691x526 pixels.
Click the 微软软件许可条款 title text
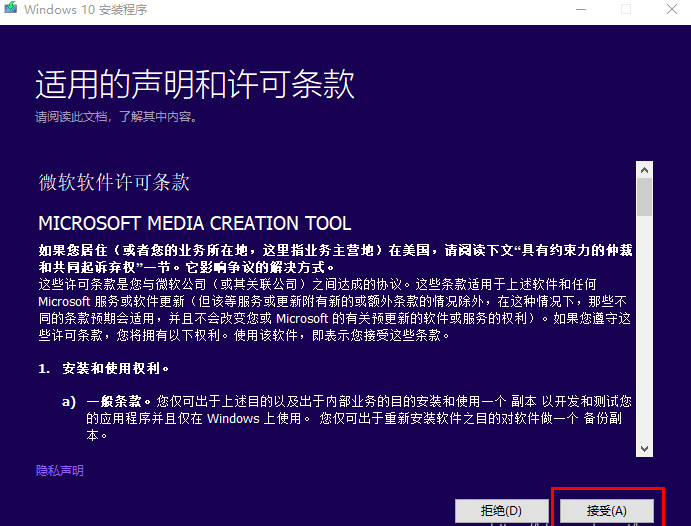[x=114, y=182]
